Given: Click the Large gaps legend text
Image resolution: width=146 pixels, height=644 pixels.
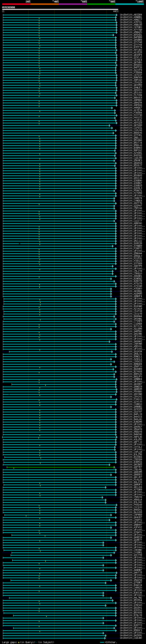Looking at the screenshot, I should pyautogui.click(x=28, y=642).
